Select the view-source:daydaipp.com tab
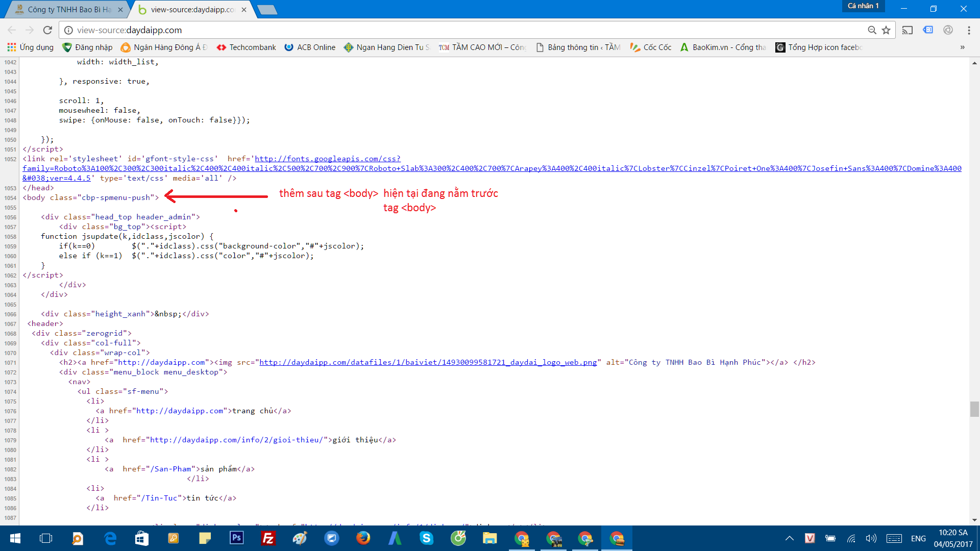980x551 pixels. (192, 9)
